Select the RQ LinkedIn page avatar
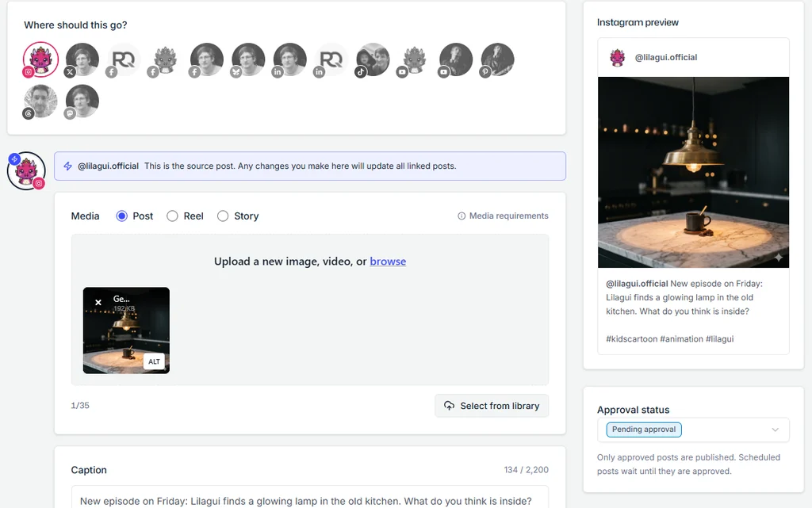Screen dimensions: 812x508 [x=331, y=59]
